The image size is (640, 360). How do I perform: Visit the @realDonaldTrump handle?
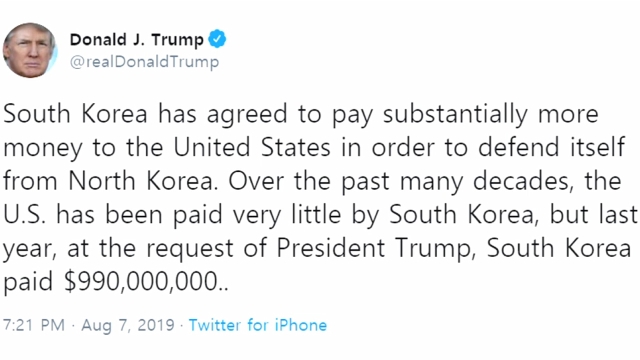click(144, 62)
